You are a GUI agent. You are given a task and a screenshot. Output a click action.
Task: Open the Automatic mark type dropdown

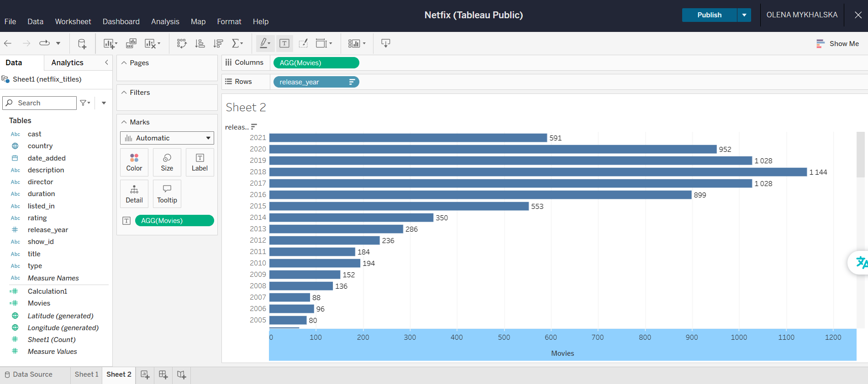(x=167, y=138)
